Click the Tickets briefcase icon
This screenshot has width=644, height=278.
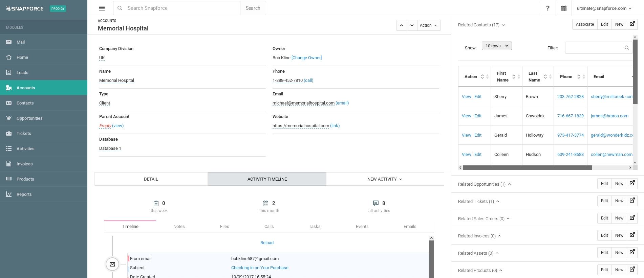point(9,133)
